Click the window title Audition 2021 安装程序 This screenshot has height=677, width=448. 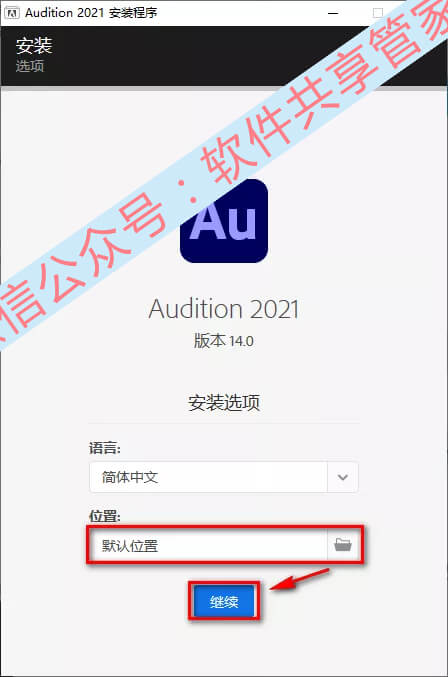click(91, 13)
